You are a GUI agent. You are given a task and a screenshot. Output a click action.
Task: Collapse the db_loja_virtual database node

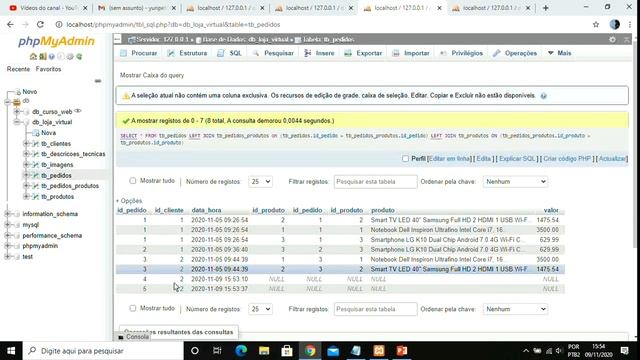[x=17, y=122]
